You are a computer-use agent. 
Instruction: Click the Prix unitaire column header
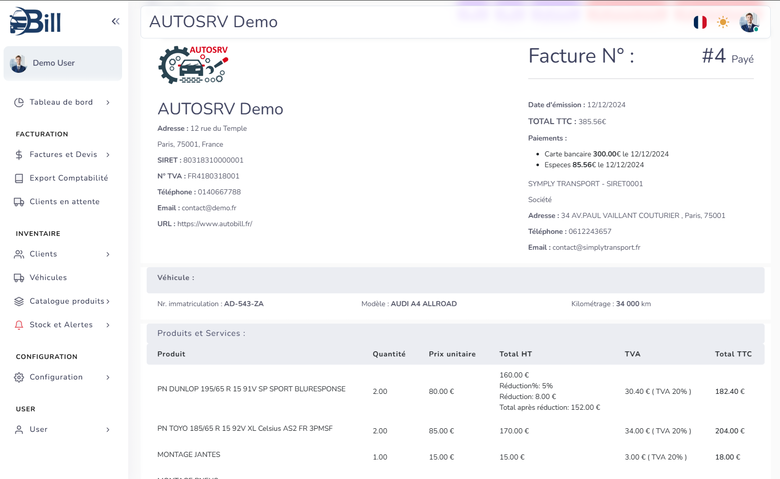pyautogui.click(x=452, y=354)
